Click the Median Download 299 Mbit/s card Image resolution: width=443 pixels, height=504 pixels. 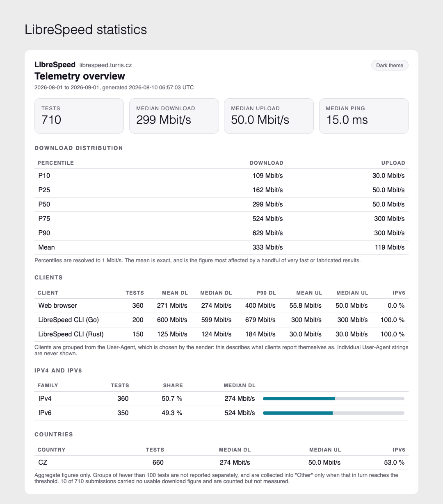[174, 116]
